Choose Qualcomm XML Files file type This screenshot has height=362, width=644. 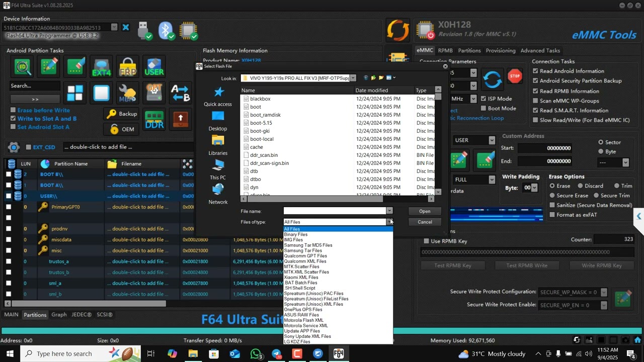305,261
